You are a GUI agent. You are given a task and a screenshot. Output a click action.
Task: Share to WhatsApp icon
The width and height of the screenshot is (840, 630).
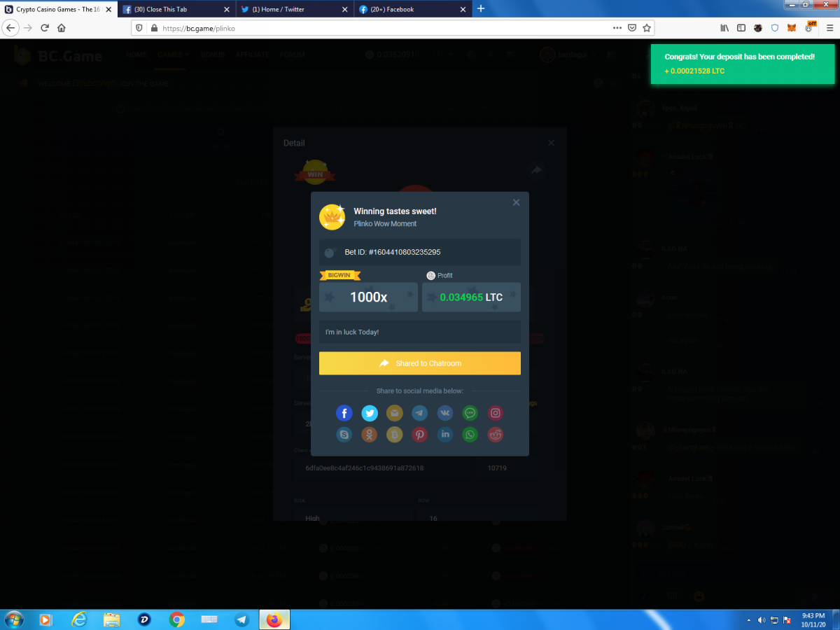470,435
